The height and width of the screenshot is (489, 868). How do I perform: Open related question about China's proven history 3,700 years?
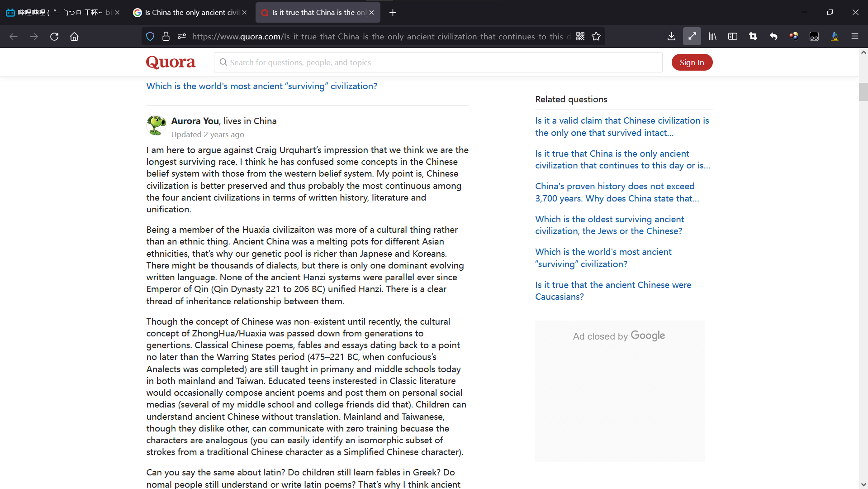[x=617, y=192]
